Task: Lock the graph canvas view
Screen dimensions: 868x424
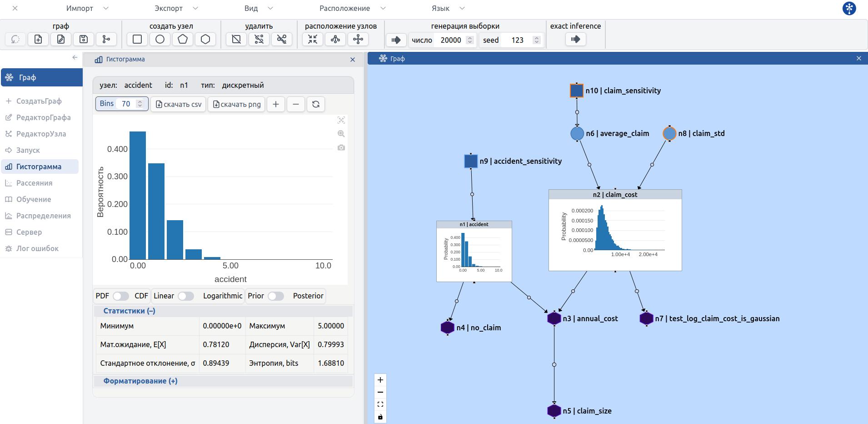Action: [380, 417]
